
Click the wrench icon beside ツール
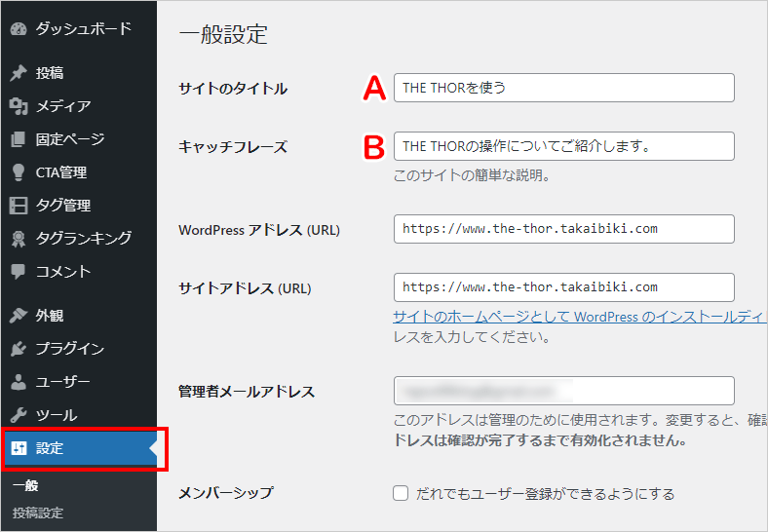[x=19, y=415]
